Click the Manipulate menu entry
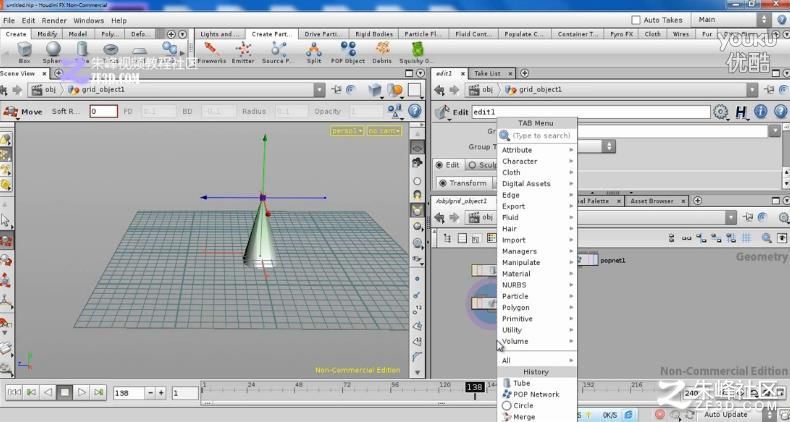790x422 pixels. coord(537,262)
